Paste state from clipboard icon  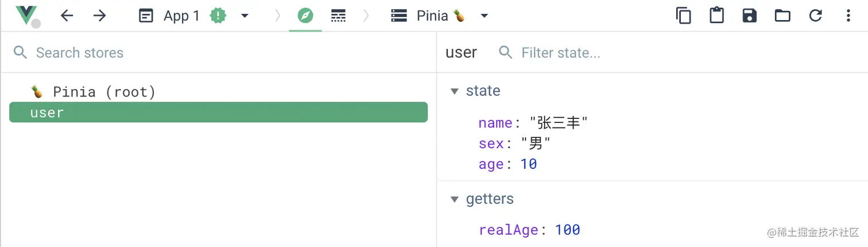(x=716, y=16)
